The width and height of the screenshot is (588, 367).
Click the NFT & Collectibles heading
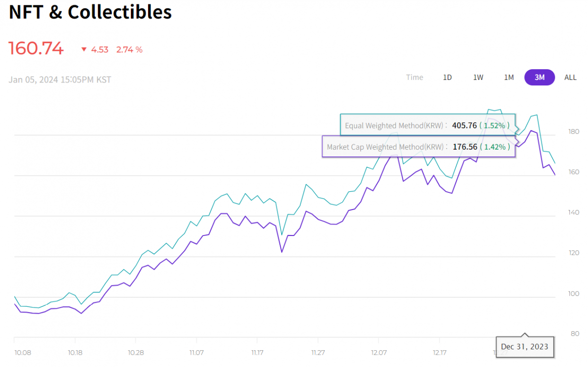pyautogui.click(x=91, y=13)
